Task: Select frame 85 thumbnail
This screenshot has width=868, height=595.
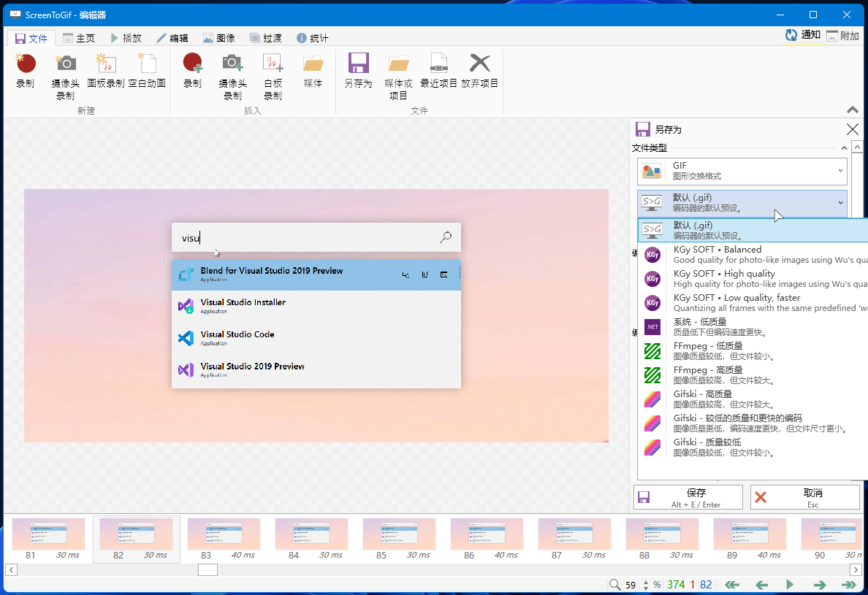Action: pos(399,539)
